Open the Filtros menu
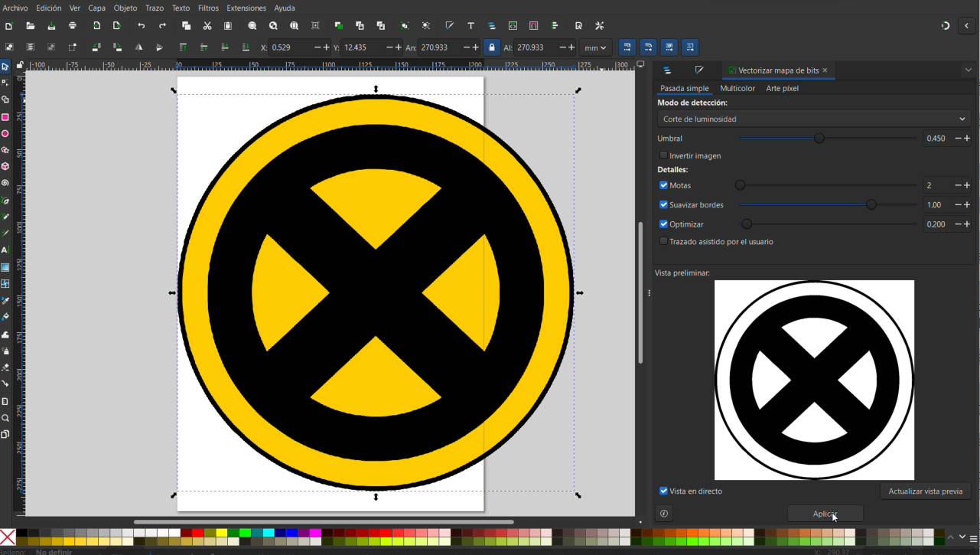980x555 pixels. 208,8
